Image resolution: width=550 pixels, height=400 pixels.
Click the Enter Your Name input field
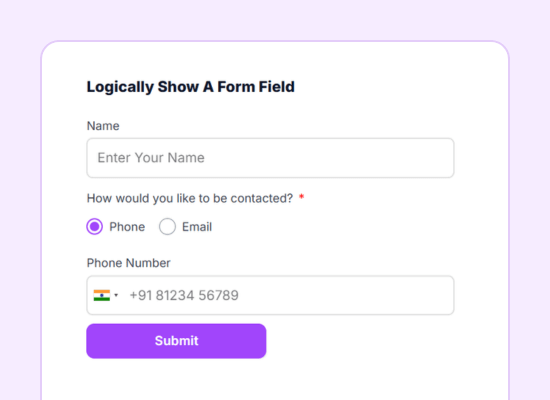(x=270, y=158)
